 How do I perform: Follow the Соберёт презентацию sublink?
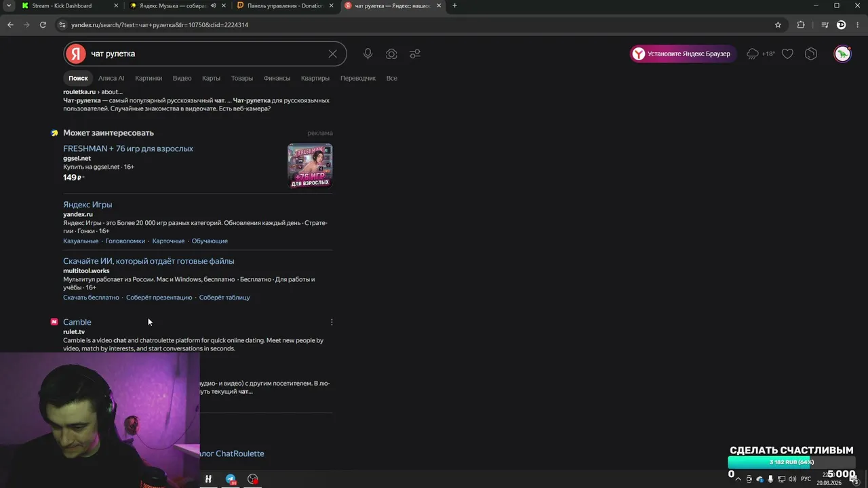pyautogui.click(x=159, y=297)
